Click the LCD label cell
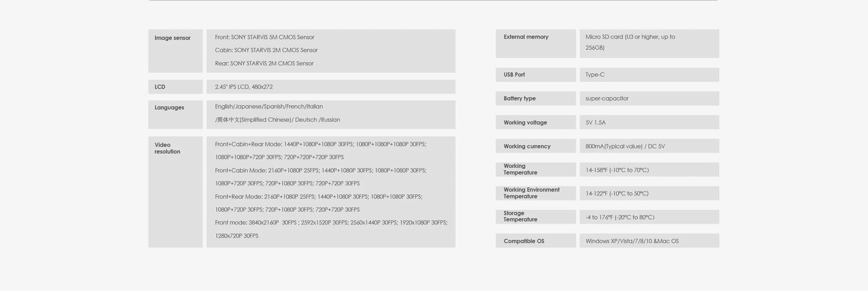The width and height of the screenshot is (868, 291). point(175,87)
